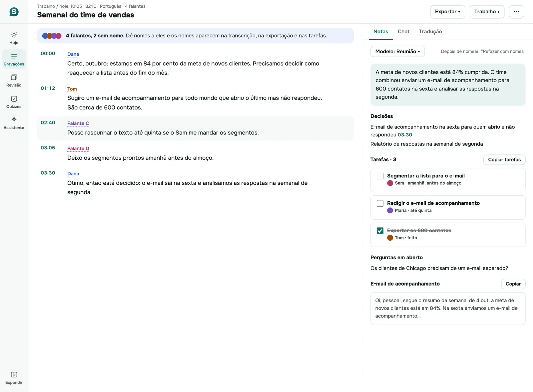533x392 pixels.
Task: Open the Hoje sidebar section
Action: 14,38
